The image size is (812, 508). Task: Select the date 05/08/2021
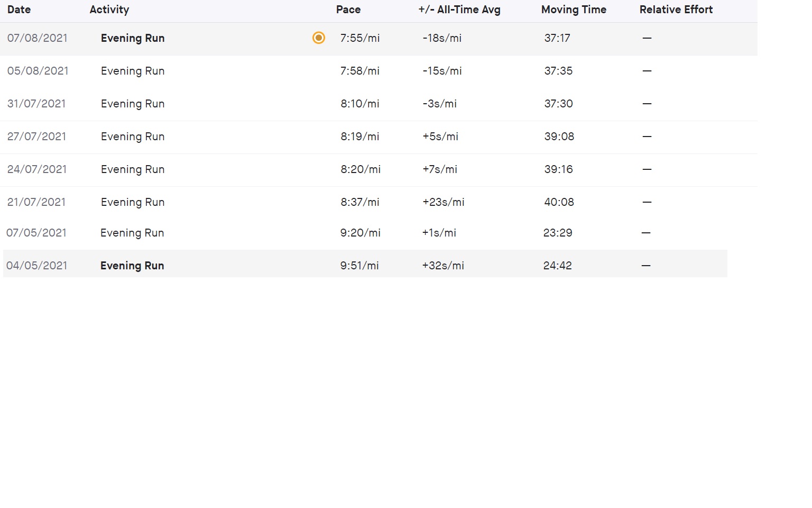[x=38, y=71]
